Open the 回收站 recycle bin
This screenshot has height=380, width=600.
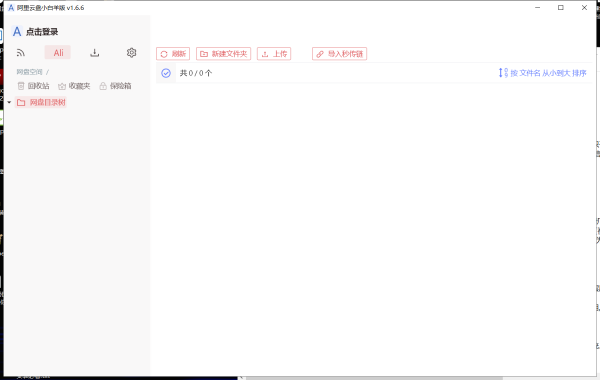pyautogui.click(x=34, y=86)
